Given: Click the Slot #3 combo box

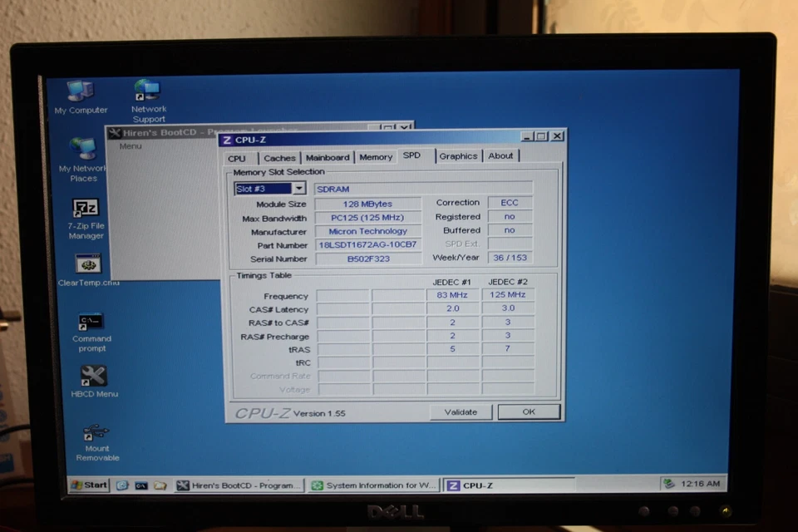Looking at the screenshot, I should pyautogui.click(x=269, y=189).
